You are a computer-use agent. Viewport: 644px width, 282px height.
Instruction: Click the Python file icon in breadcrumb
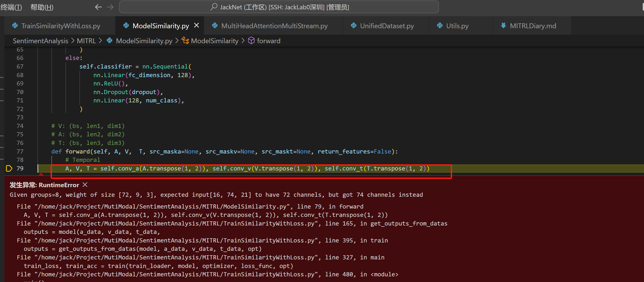109,41
